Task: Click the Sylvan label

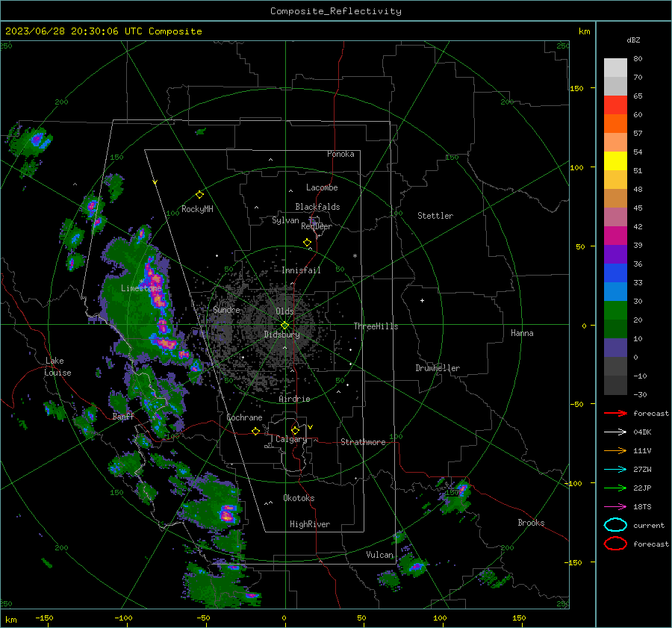Action: coord(285,220)
